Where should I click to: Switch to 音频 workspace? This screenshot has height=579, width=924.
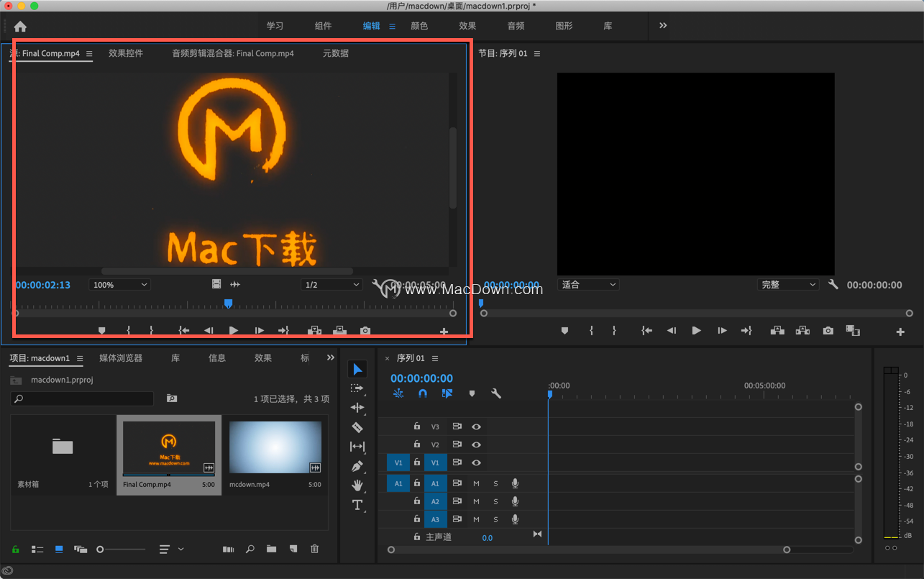point(516,26)
